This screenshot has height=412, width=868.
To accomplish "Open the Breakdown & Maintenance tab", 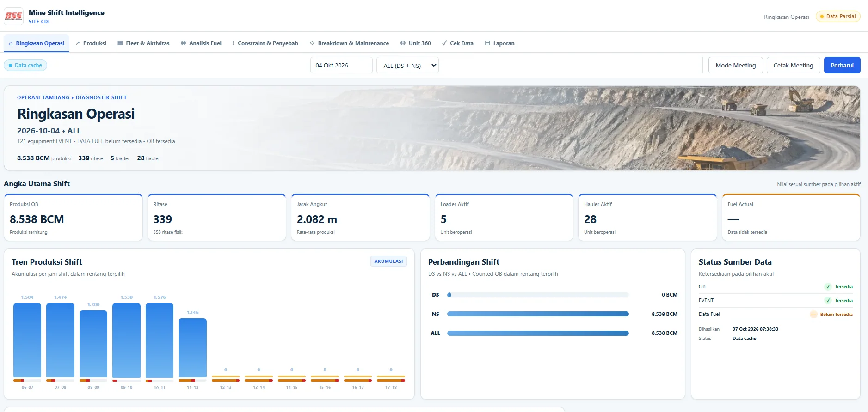I will pos(349,43).
